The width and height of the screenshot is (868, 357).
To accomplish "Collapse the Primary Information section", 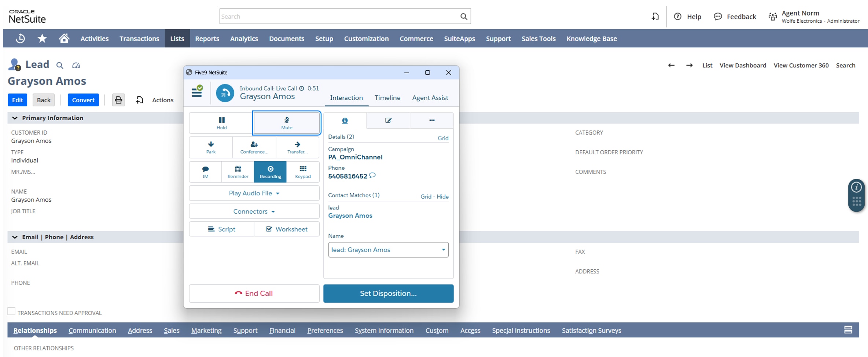I will [x=15, y=118].
